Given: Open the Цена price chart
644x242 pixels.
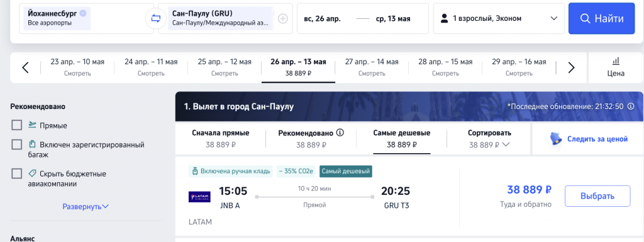Looking at the screenshot, I should (x=616, y=67).
